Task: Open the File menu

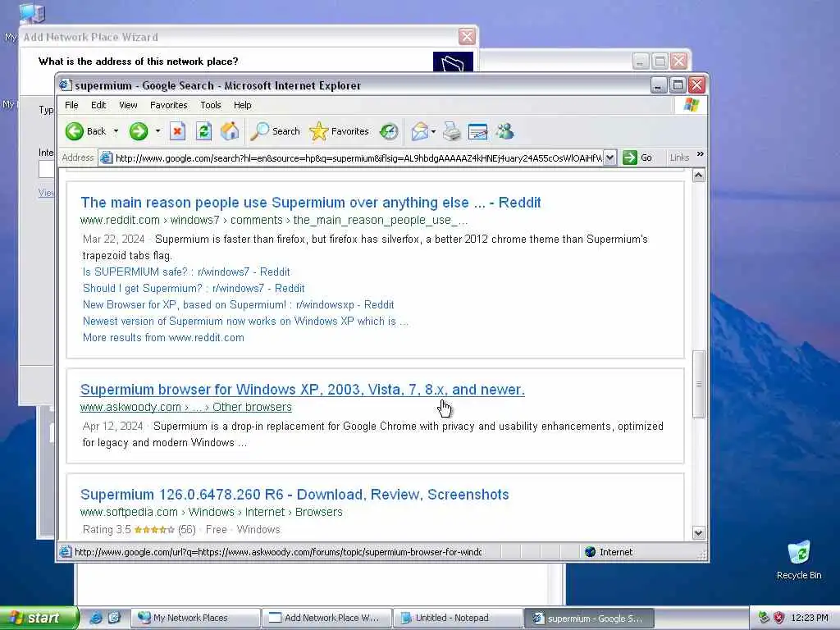Action: coord(71,105)
